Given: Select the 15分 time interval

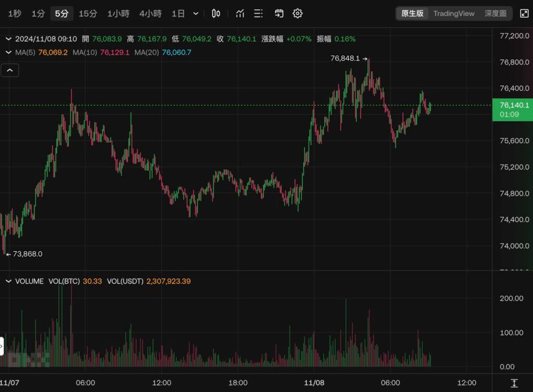Looking at the screenshot, I should click(88, 14).
